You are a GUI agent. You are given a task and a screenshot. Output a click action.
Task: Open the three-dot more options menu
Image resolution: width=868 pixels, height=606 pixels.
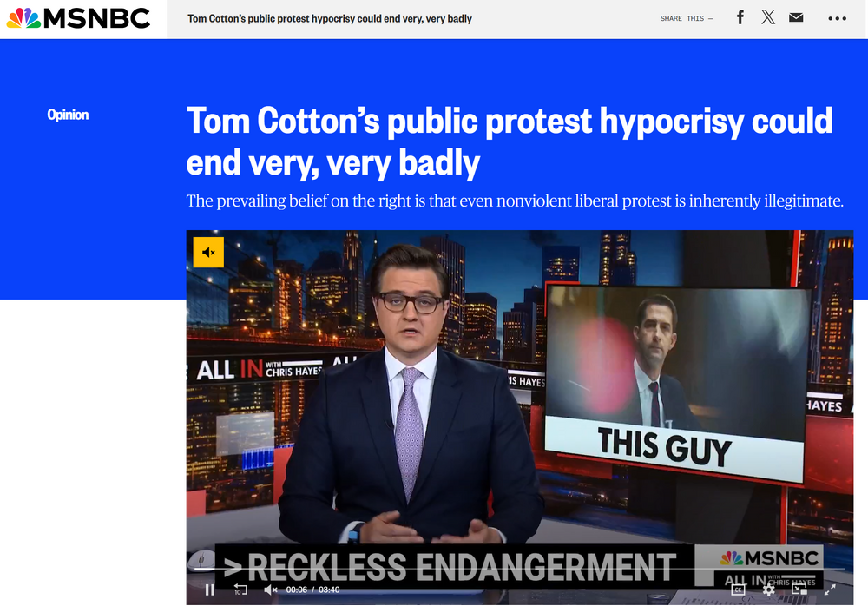[837, 18]
